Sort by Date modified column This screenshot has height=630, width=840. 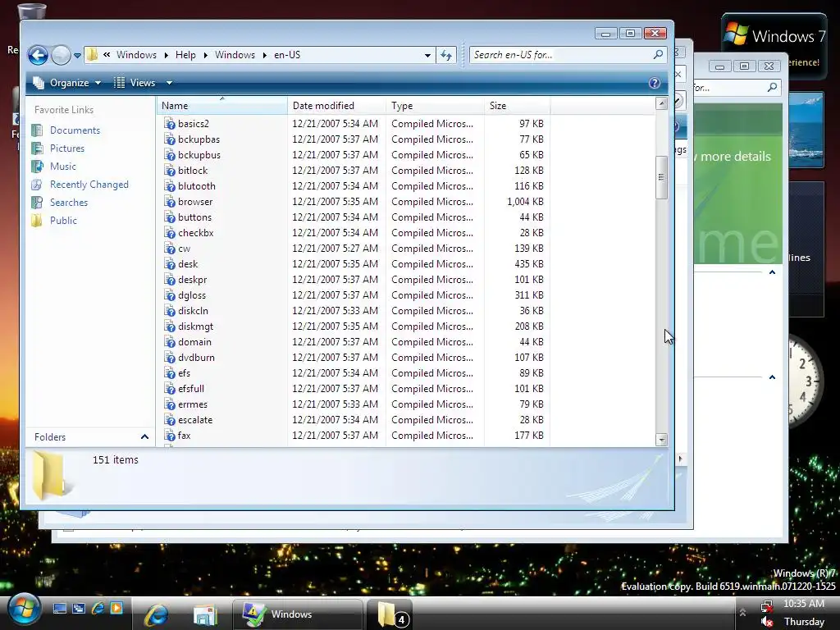coord(336,106)
